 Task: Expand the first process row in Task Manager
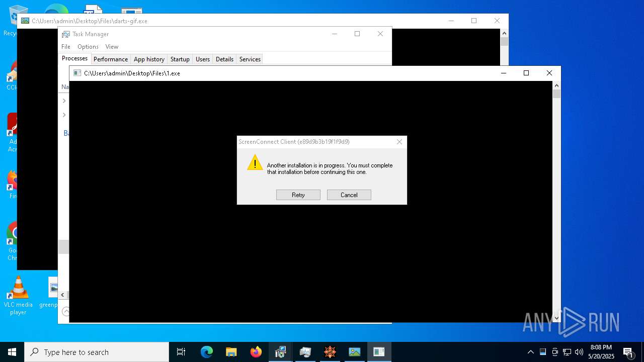(x=64, y=101)
